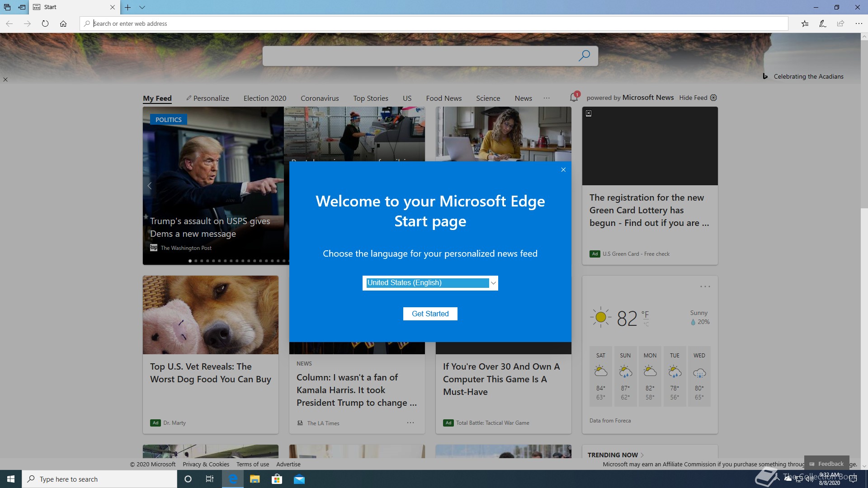
Task: Open the United States (English) language dropdown
Action: coord(430,283)
